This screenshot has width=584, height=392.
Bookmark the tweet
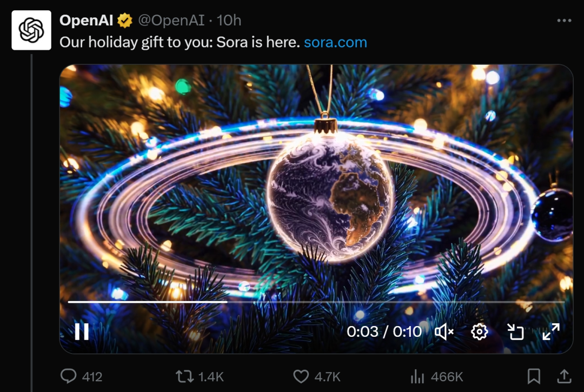[x=533, y=376]
